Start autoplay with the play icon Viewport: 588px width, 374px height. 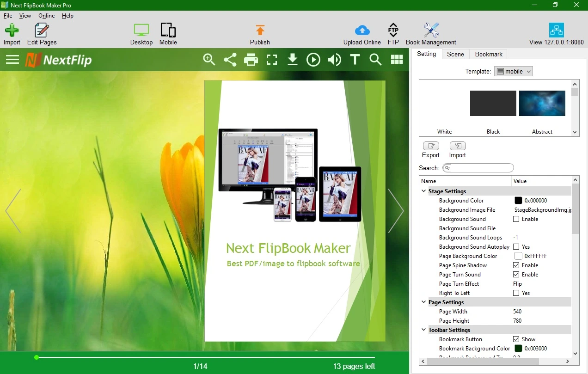pos(313,60)
